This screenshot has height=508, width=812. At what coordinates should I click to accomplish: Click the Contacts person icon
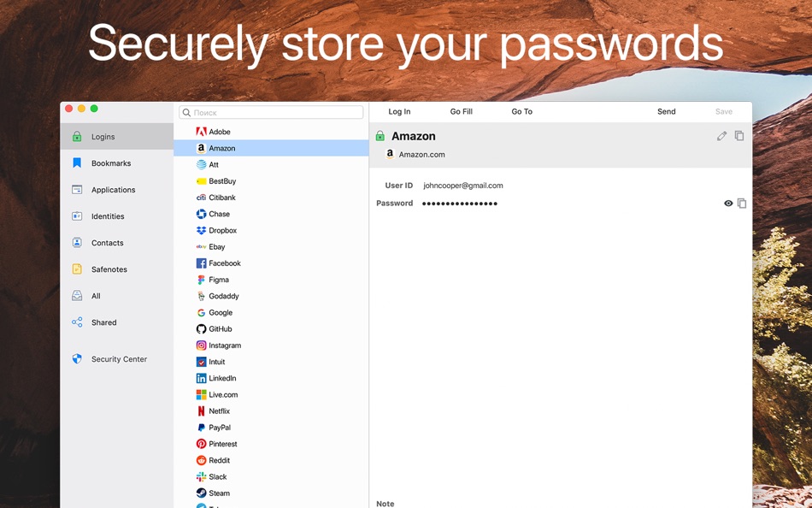point(77,243)
